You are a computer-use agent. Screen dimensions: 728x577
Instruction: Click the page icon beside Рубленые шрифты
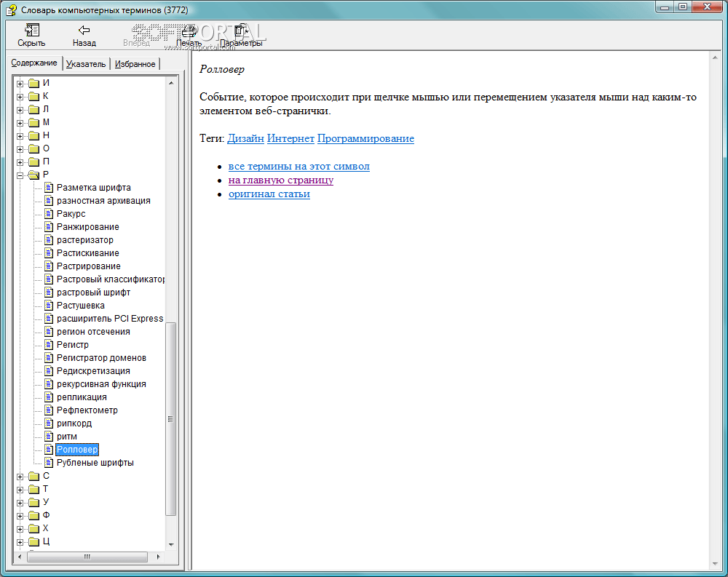pyautogui.click(x=49, y=462)
